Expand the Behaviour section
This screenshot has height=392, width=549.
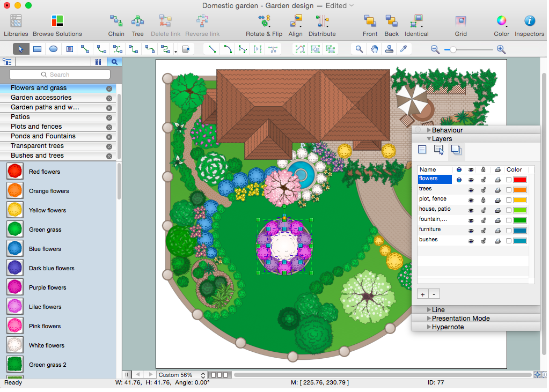coord(429,130)
